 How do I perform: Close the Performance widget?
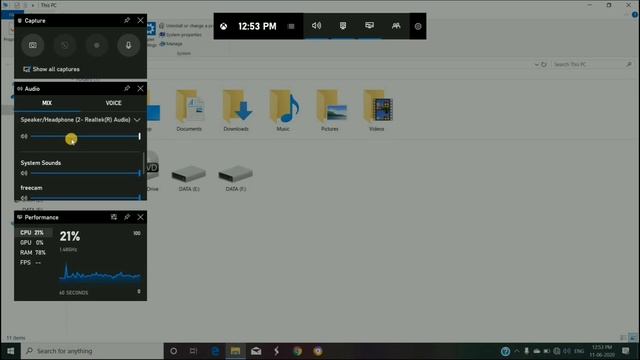(140, 217)
